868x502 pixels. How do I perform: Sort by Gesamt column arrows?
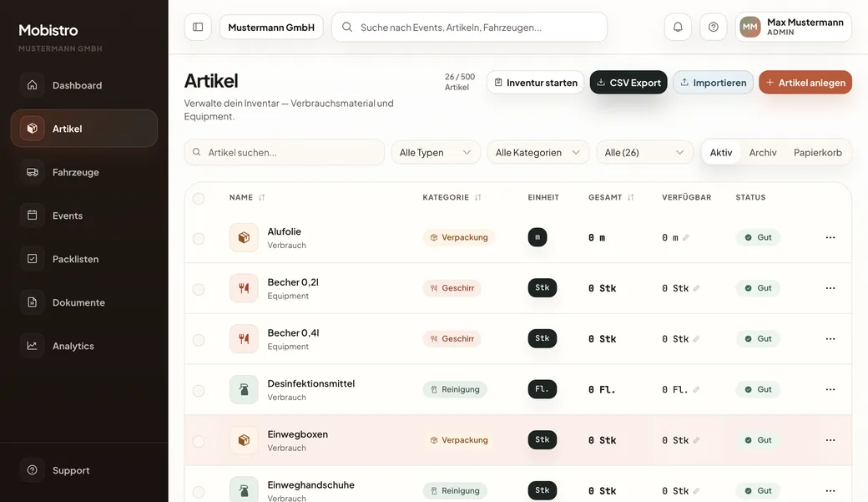click(630, 197)
